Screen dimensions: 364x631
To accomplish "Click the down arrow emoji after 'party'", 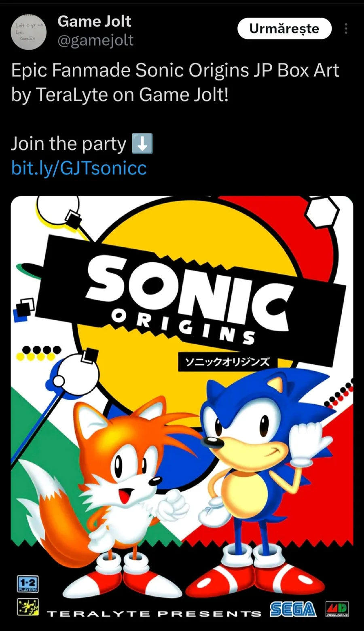I will (x=142, y=143).
